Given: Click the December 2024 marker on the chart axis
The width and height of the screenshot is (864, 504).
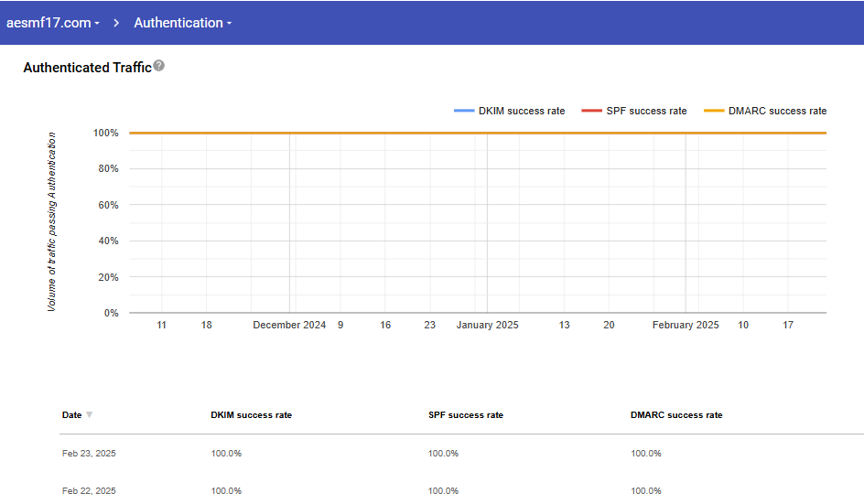Looking at the screenshot, I should 289,325.
